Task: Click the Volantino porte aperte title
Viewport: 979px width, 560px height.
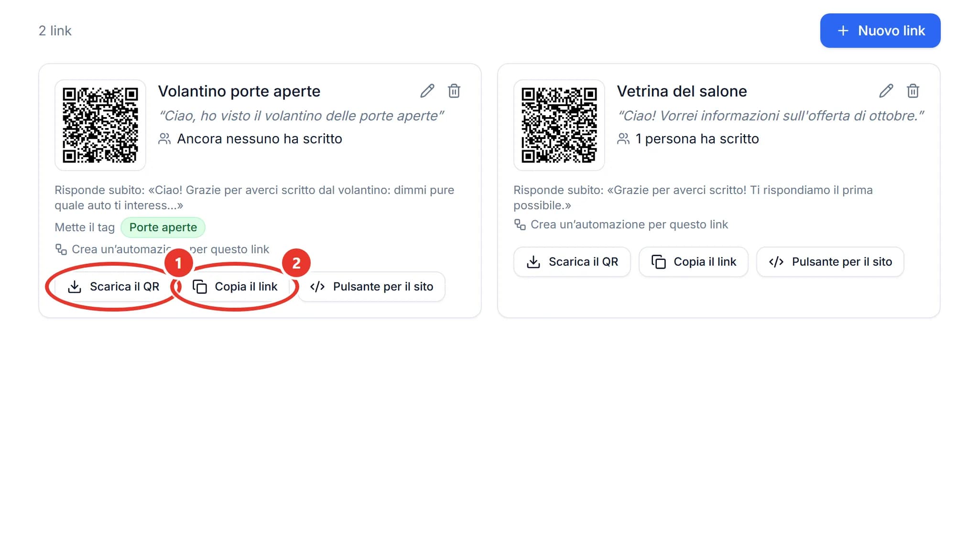Action: [x=239, y=91]
